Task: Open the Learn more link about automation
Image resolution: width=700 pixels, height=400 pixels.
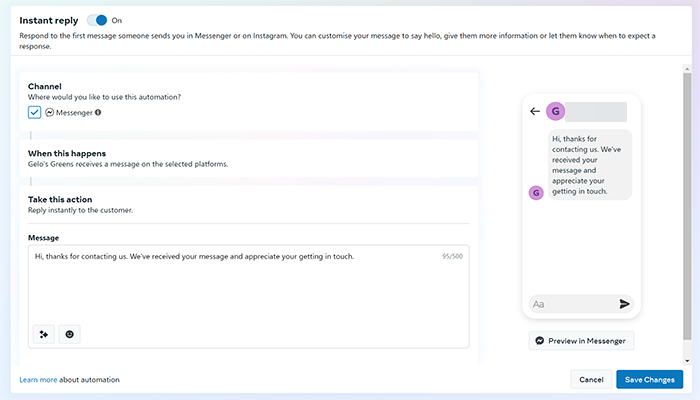Action: click(38, 379)
